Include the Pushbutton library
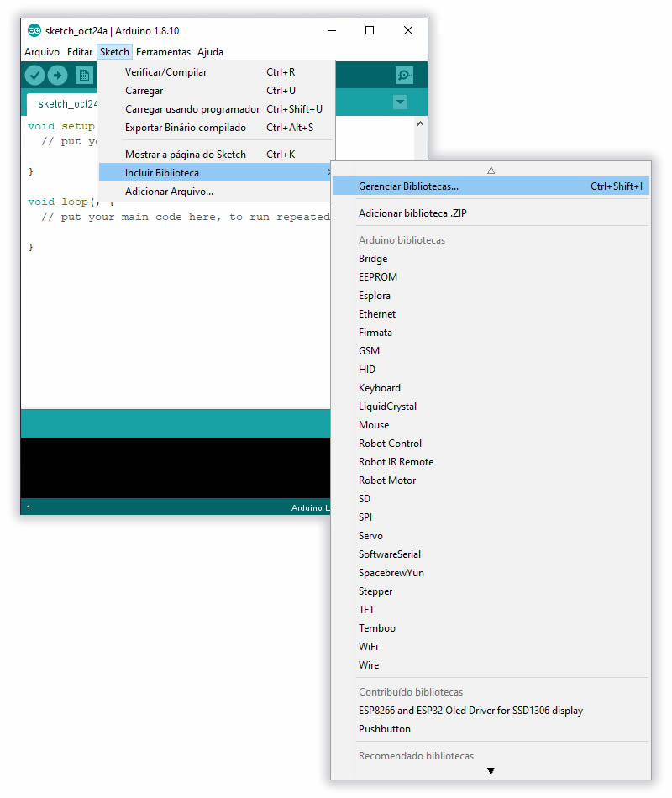This screenshot has height=798, width=672. click(491, 729)
